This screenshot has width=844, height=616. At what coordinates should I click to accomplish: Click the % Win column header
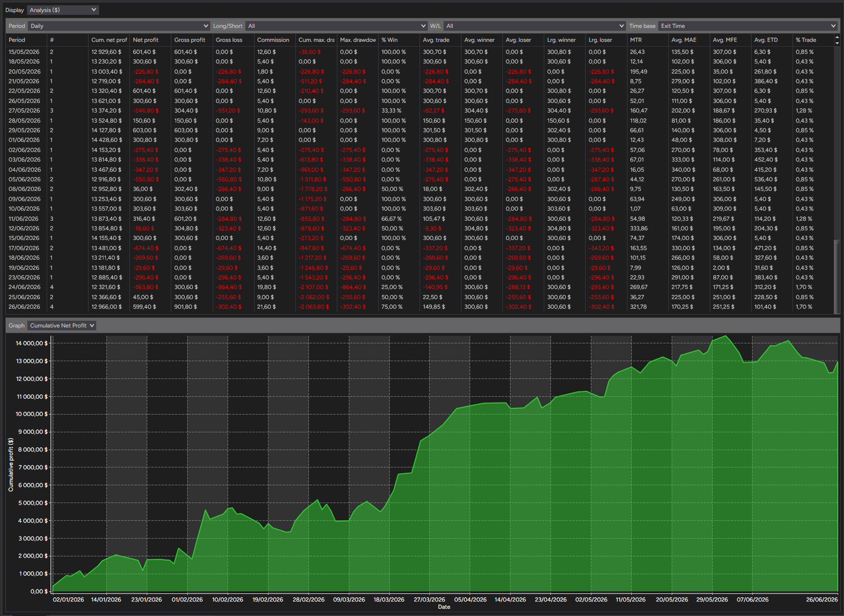(398, 40)
